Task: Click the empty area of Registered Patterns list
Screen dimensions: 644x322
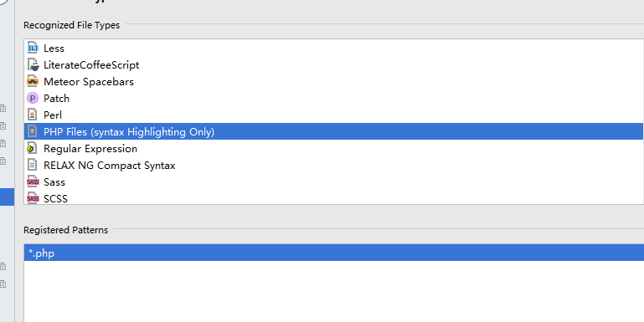Action: click(x=334, y=291)
